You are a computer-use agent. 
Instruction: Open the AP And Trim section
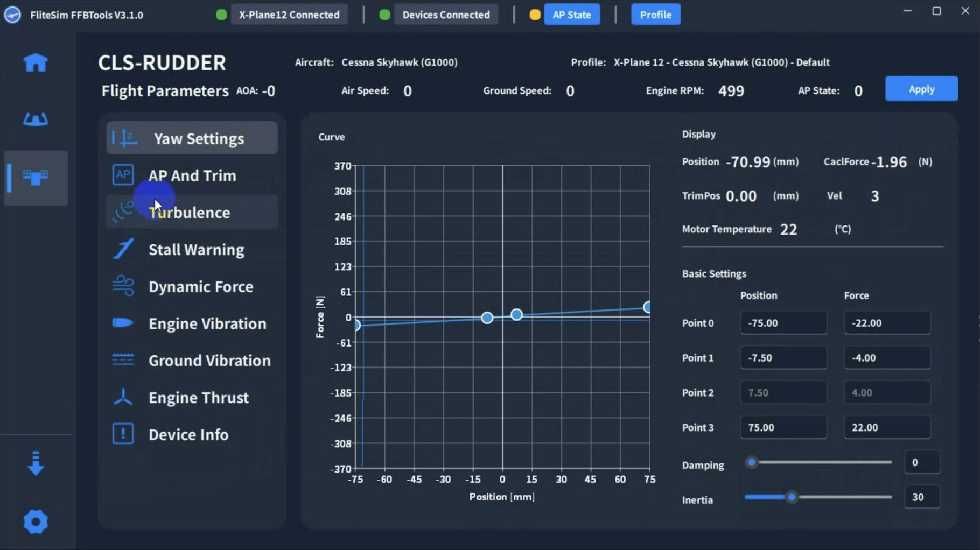point(192,175)
